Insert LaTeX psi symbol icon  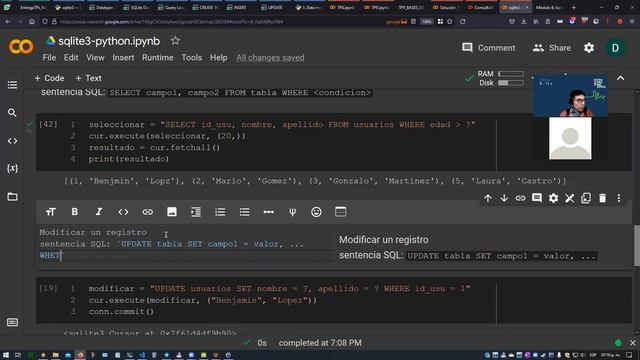tap(292, 212)
